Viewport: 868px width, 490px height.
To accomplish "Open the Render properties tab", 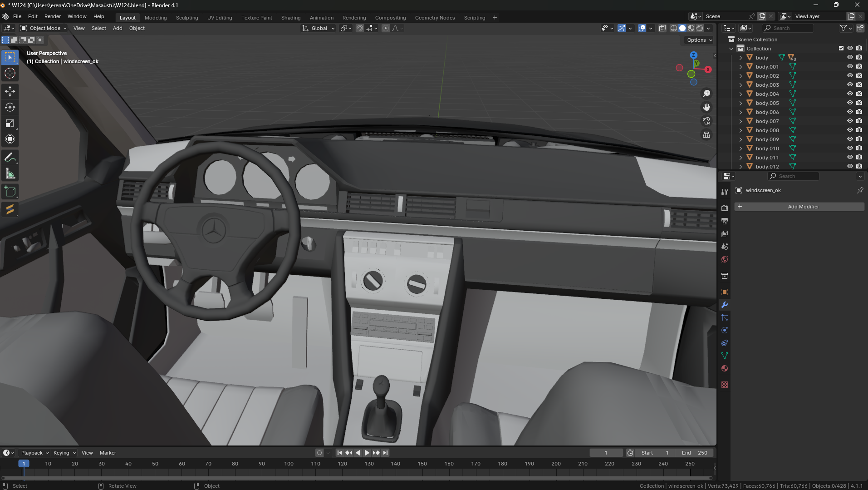I will click(725, 208).
